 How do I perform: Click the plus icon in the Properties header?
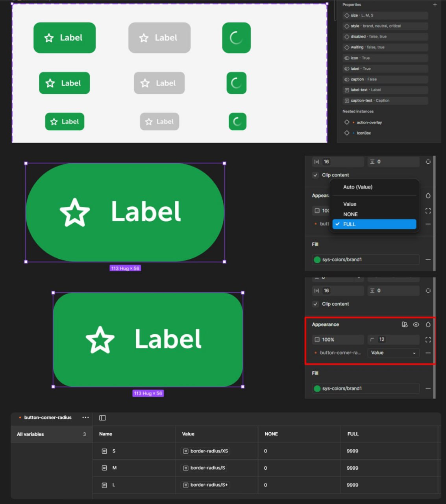click(435, 5)
